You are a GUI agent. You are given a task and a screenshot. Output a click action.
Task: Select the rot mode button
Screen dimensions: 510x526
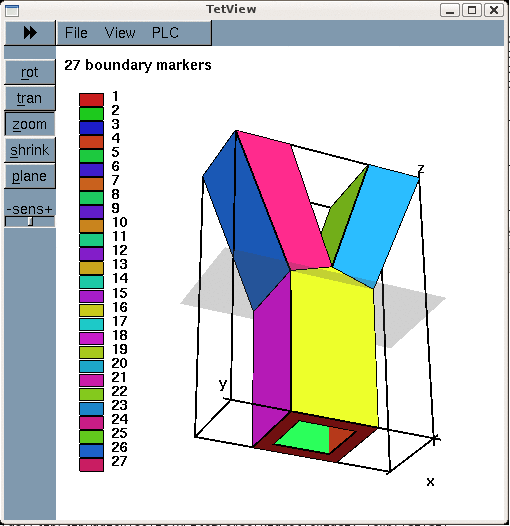point(30,72)
